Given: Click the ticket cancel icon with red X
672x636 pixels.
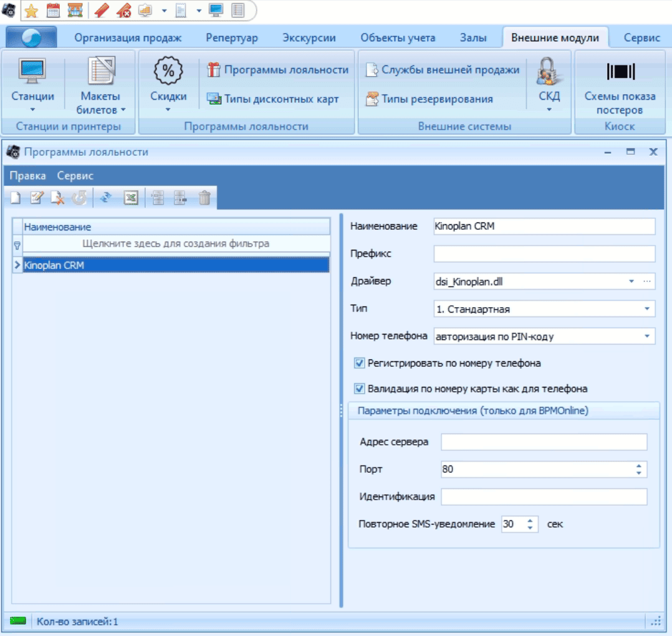Looking at the screenshot, I should pos(123,11).
